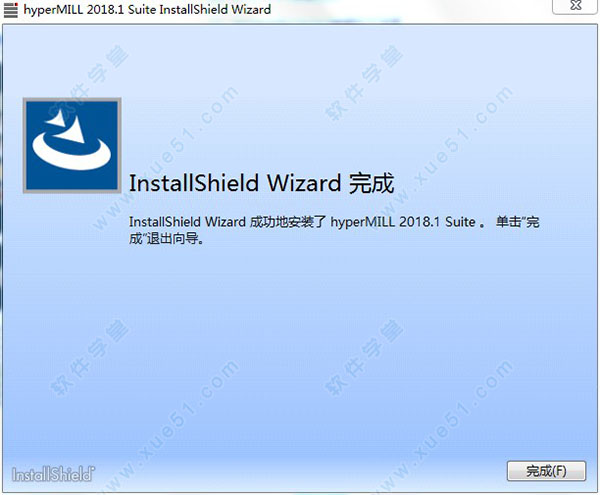Viewport: 600px width, 495px height.
Task: Select the window title text hyperMILL 2018.1 Suite
Action: (x=90, y=9)
